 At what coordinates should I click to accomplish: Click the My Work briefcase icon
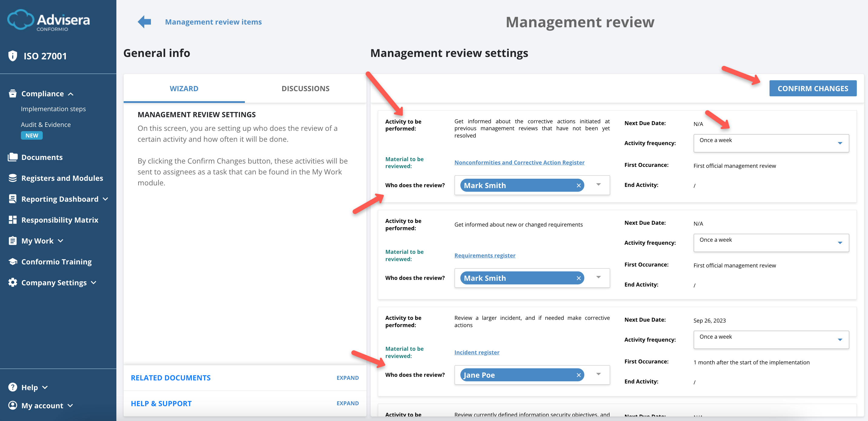[x=12, y=240]
